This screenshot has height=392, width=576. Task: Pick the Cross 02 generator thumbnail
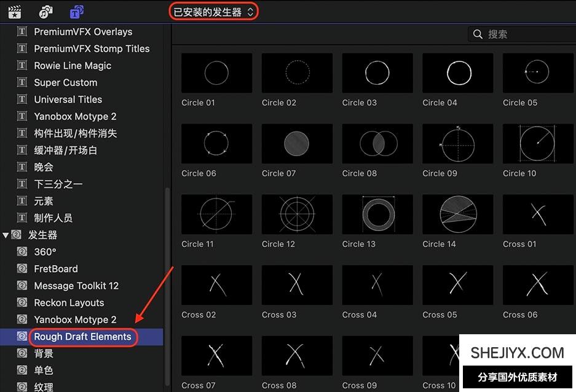(x=216, y=285)
